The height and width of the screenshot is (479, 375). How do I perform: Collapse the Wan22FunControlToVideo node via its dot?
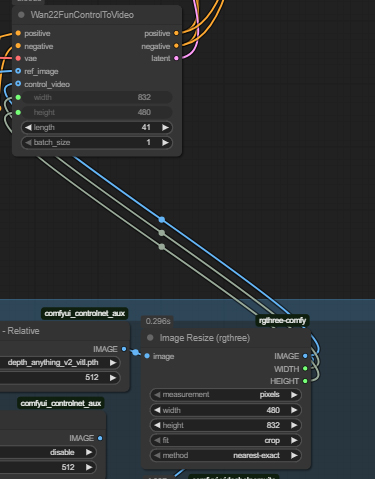21,15
